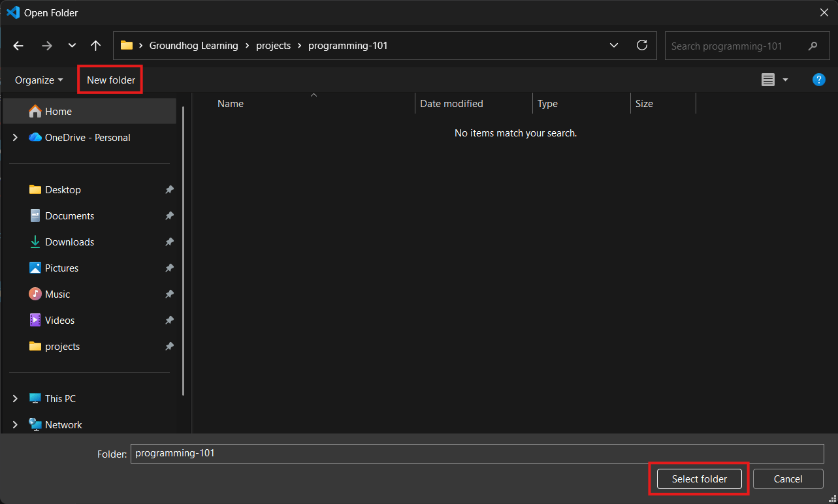838x504 pixels.
Task: Click the search magnifier icon
Action: pyautogui.click(x=813, y=46)
